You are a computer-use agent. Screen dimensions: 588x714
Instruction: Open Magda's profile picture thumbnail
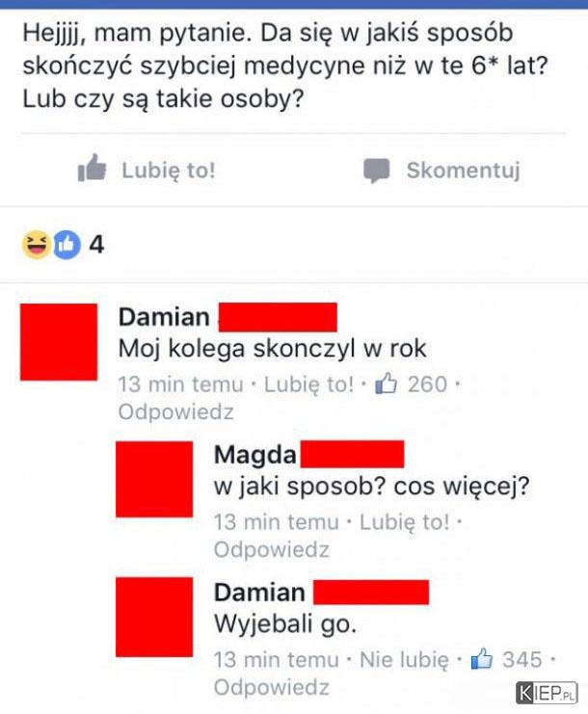[x=154, y=479]
